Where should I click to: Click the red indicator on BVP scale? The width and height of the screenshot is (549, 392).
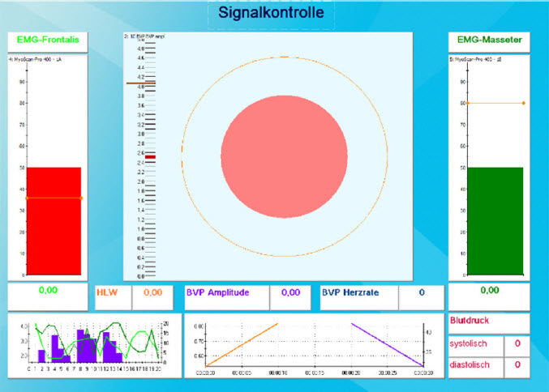(151, 157)
